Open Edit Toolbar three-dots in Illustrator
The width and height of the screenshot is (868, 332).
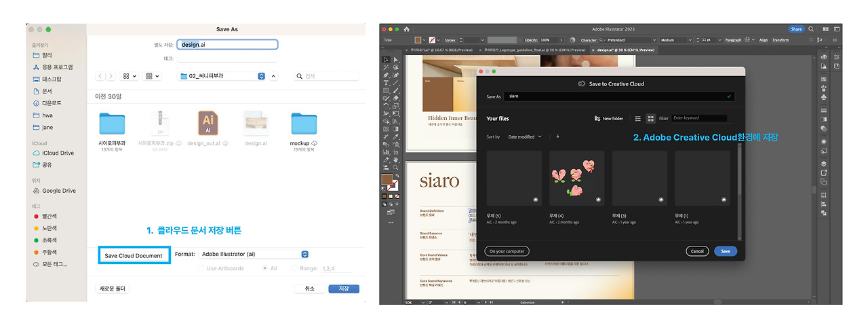pos(391,222)
